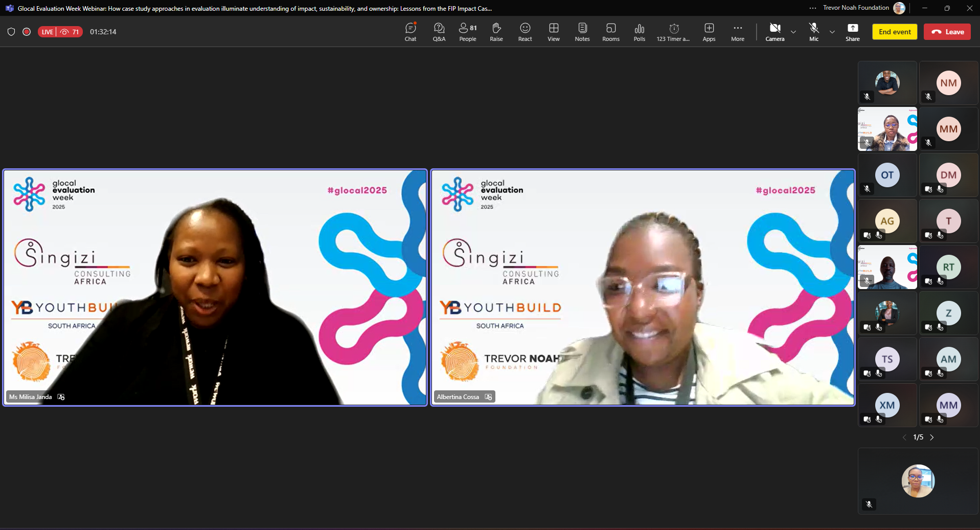Select Ms Milisa Janda's video tile
The width and height of the screenshot is (980, 530).
[215, 288]
